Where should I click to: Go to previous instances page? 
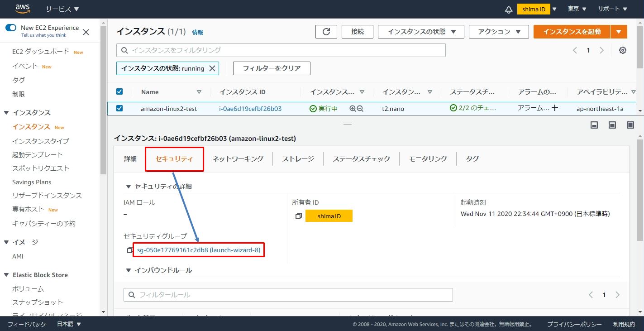pos(575,50)
